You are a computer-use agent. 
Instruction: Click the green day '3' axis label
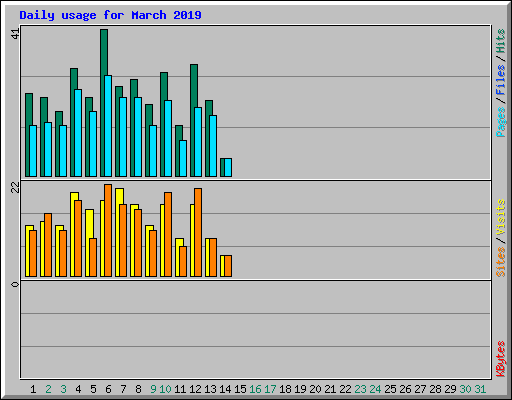(63, 389)
